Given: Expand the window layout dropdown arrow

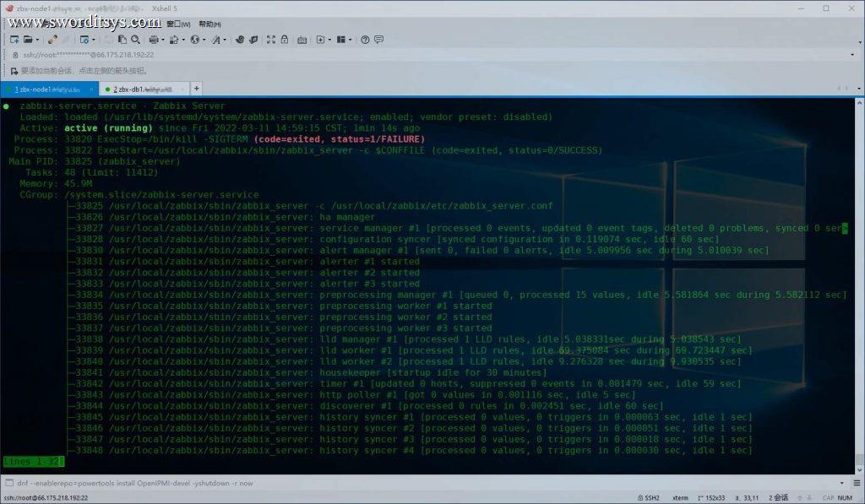Looking at the screenshot, I should [351, 40].
